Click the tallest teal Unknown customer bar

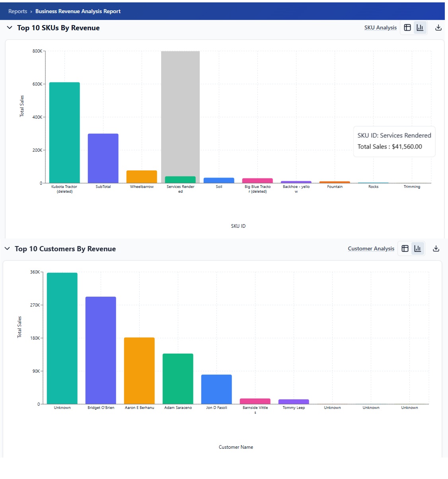(x=62, y=338)
